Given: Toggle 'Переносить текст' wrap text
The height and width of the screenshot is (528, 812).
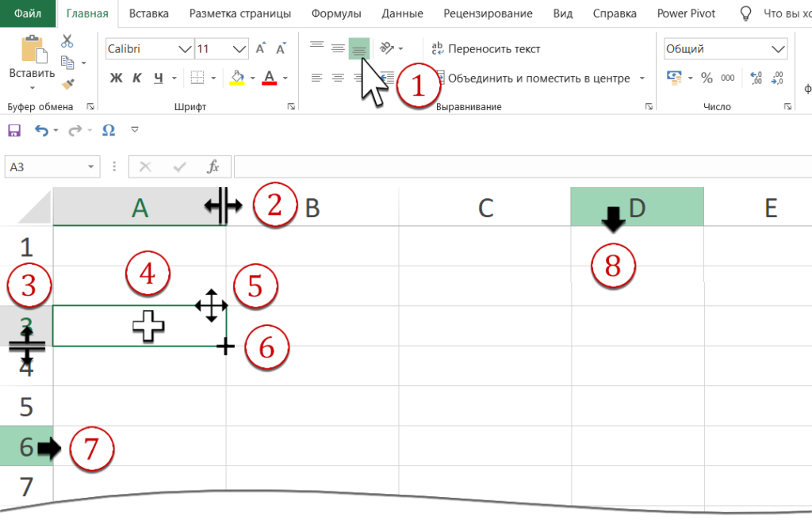Looking at the screenshot, I should [x=486, y=48].
